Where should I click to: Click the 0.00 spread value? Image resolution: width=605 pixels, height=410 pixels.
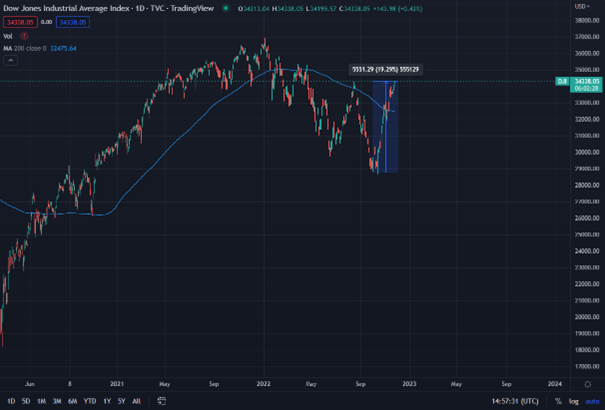(46, 22)
